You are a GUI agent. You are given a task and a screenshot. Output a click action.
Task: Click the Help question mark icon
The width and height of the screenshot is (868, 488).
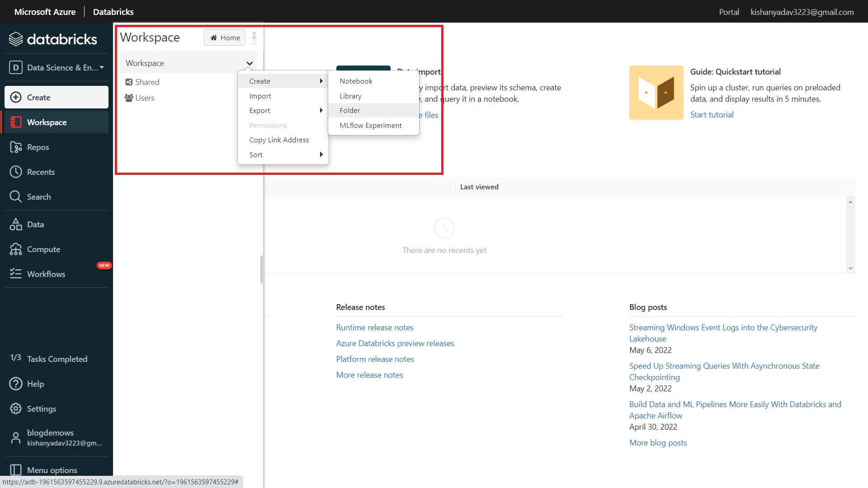16,384
